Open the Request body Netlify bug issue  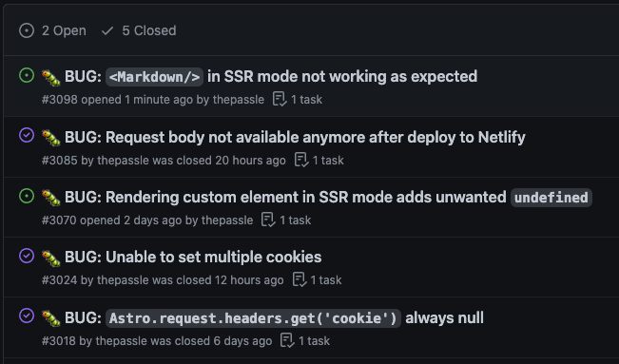click(x=295, y=138)
